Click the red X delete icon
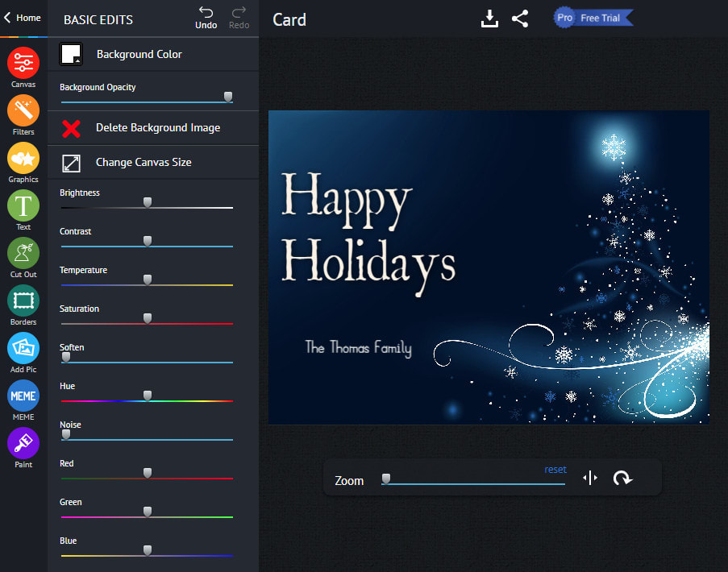This screenshot has height=572, width=728. point(71,129)
